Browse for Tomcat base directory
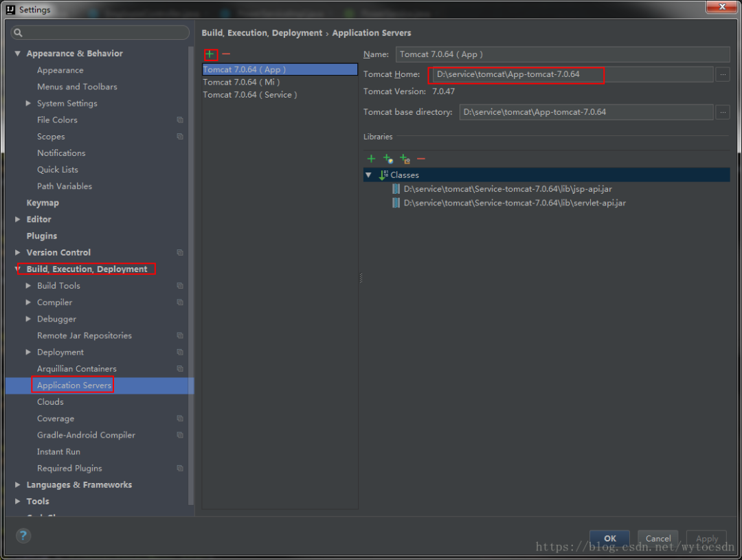The image size is (742, 560). pyautogui.click(x=722, y=111)
